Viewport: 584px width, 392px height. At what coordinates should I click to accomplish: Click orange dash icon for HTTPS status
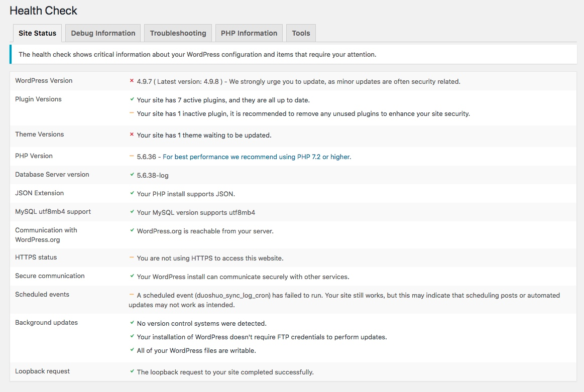(x=132, y=258)
